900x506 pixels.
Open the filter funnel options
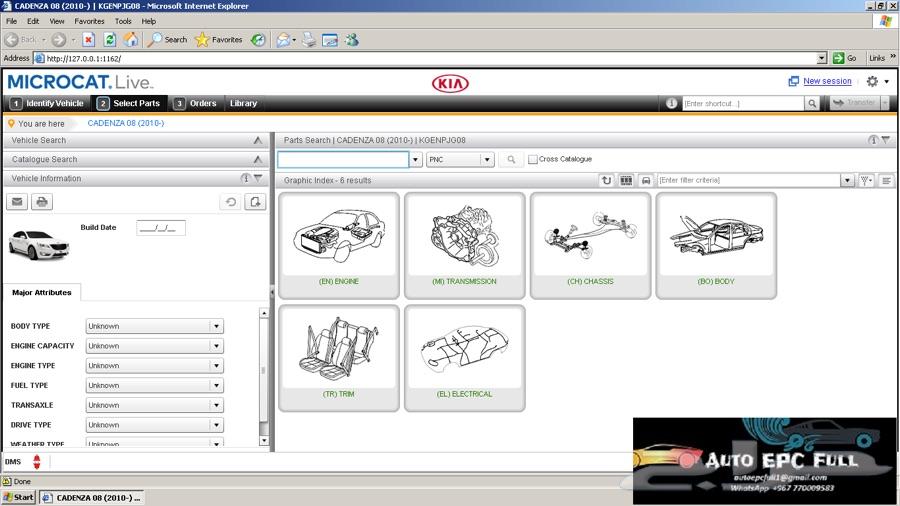866,180
